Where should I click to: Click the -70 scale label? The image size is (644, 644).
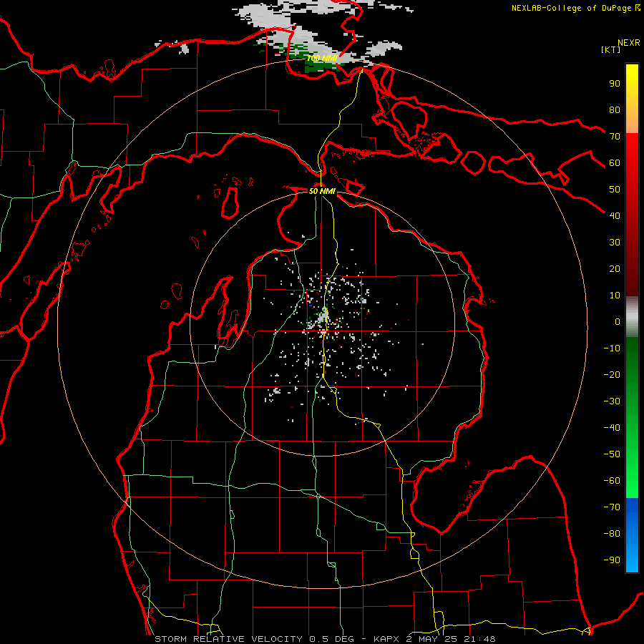point(612,507)
